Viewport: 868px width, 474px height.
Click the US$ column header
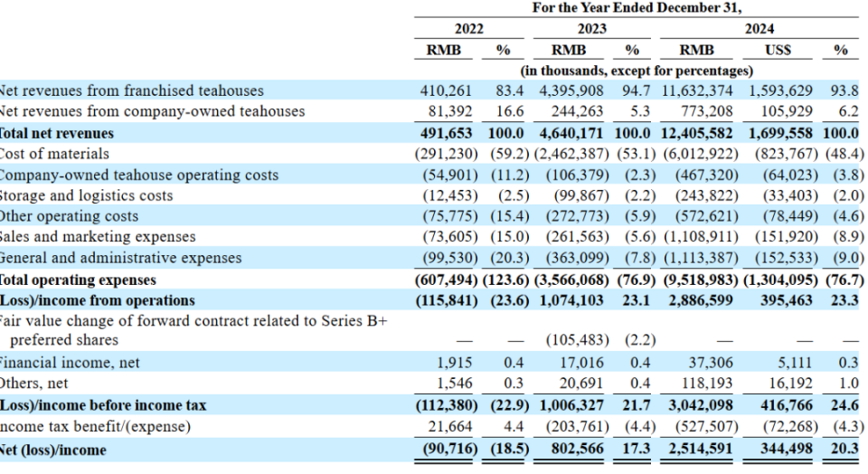pos(778,50)
